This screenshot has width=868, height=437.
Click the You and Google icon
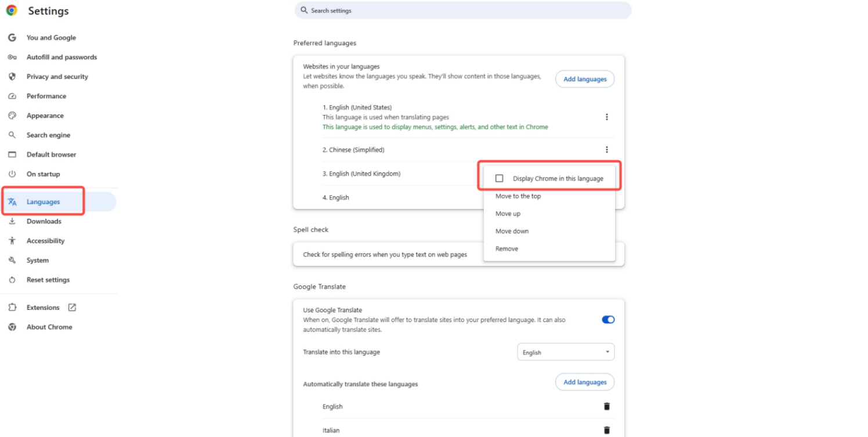click(x=12, y=38)
